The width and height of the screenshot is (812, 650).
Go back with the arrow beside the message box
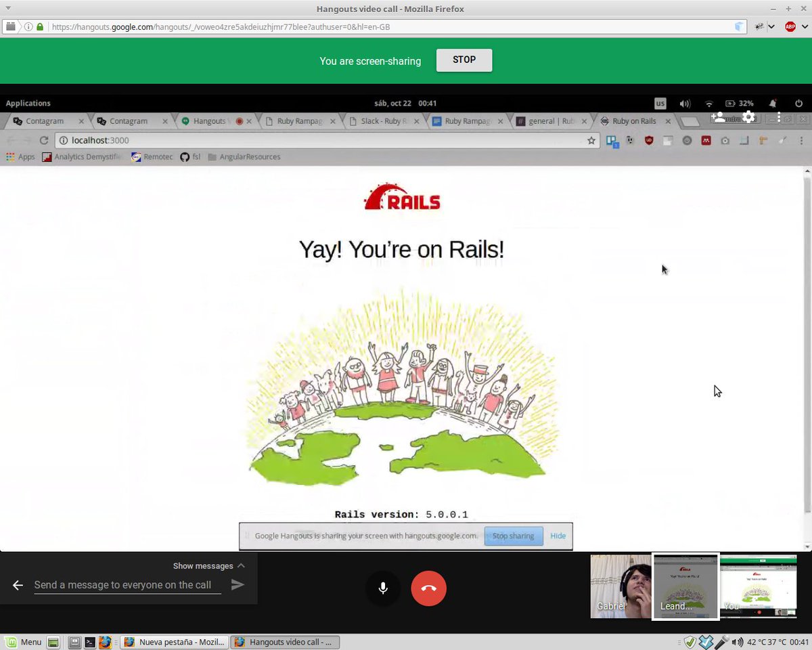point(18,585)
